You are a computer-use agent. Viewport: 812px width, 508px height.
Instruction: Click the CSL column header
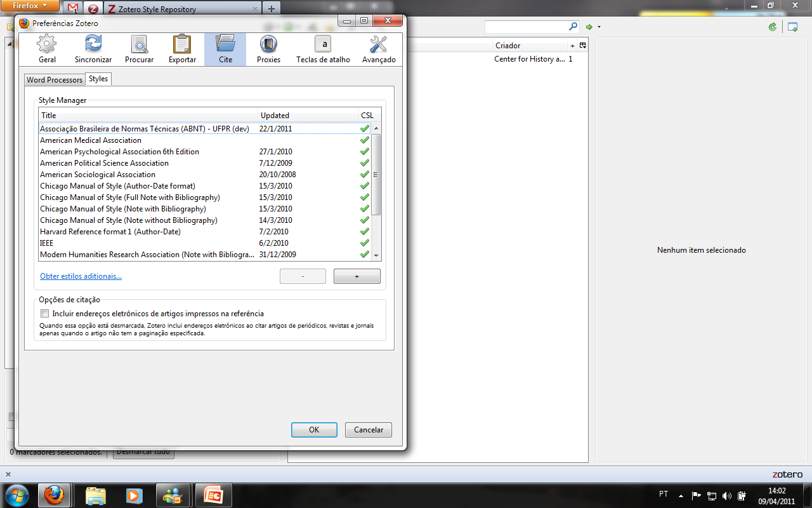pos(367,116)
